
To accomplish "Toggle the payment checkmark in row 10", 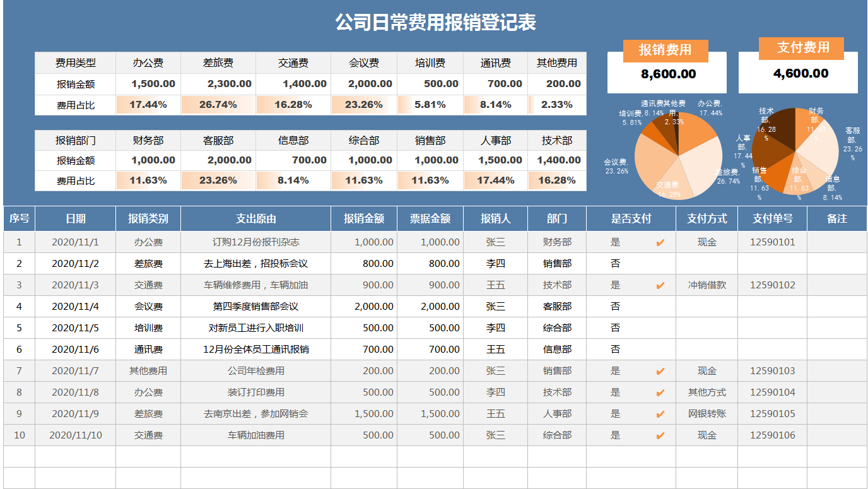I will point(660,435).
